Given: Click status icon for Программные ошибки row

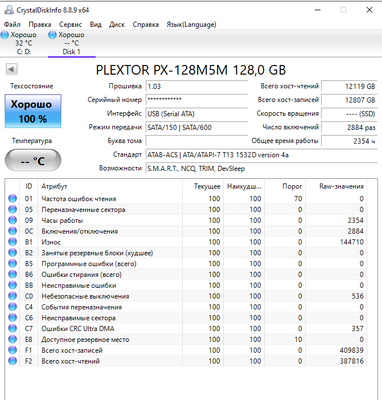Looking at the screenshot, I should (x=13, y=264).
